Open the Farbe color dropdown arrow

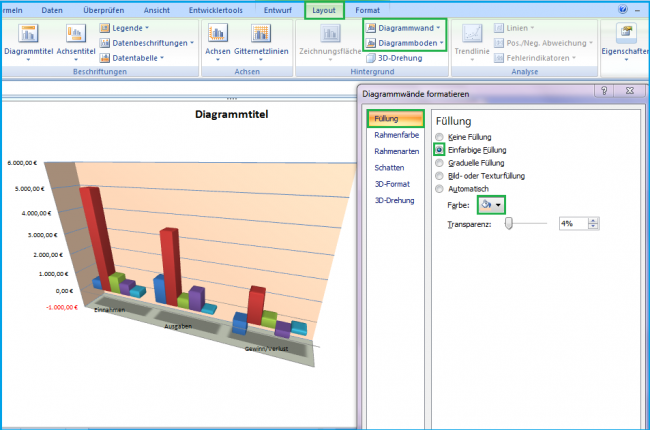click(498, 205)
